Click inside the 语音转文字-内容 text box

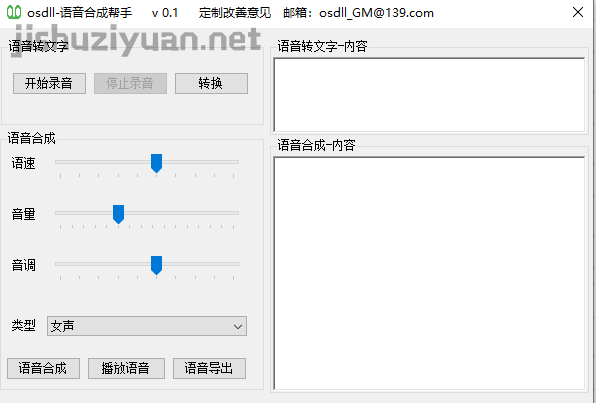[x=429, y=95]
